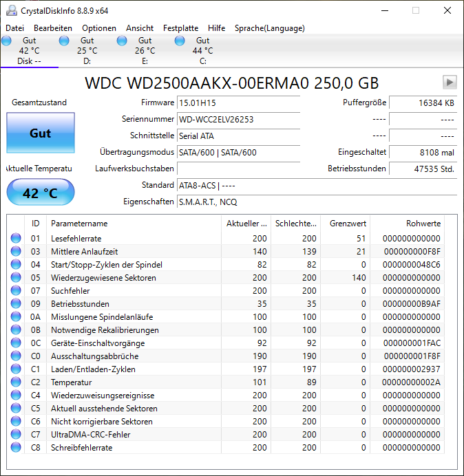Click status orb for Start/Stopp-Zyklen der Spindel

tap(16, 264)
